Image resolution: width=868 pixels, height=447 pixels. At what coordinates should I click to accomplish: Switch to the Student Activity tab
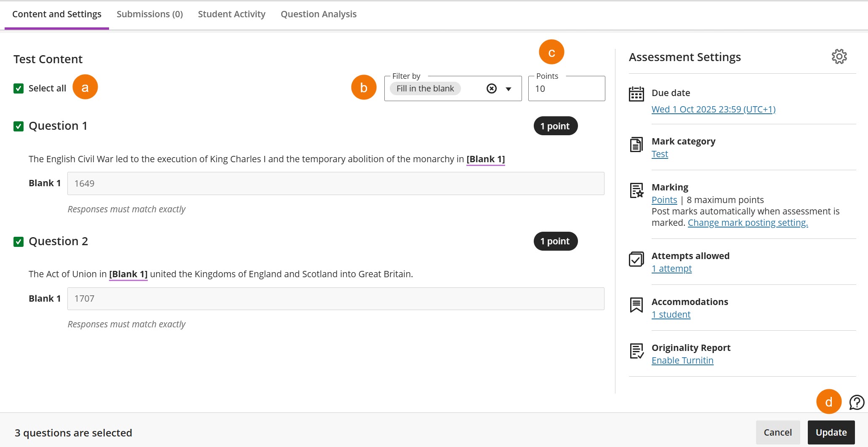(231, 14)
